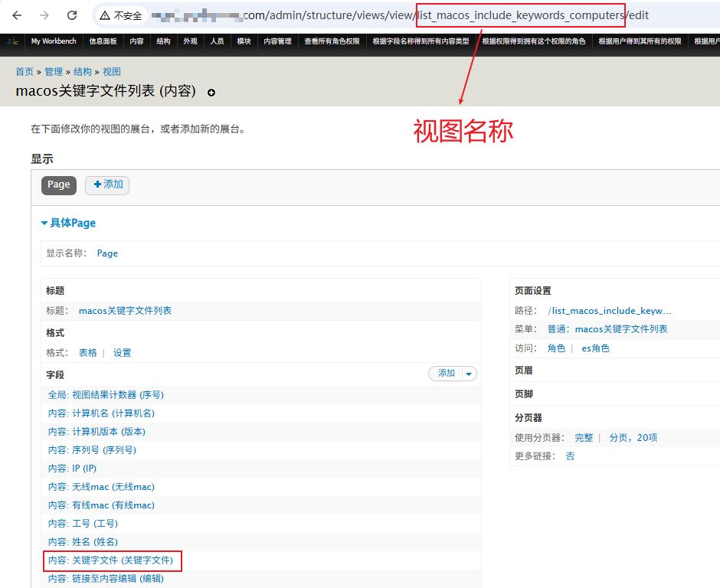Open the format 设置 link
720x588 pixels.
point(123,353)
